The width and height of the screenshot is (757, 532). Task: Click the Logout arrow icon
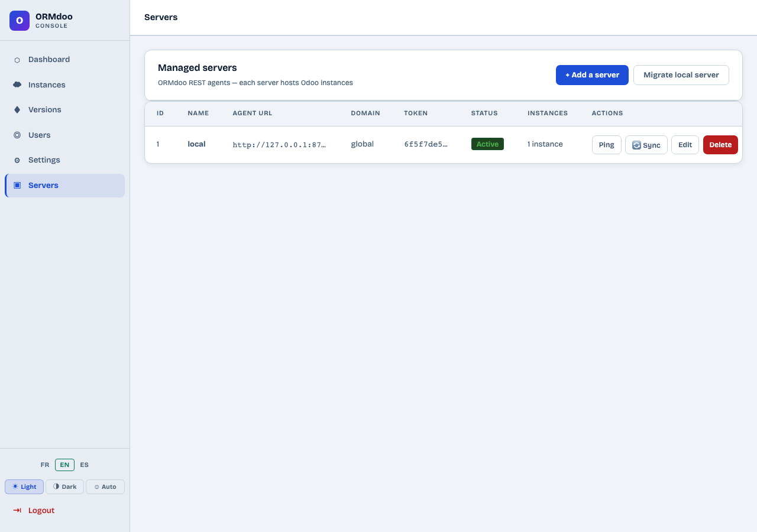17,510
